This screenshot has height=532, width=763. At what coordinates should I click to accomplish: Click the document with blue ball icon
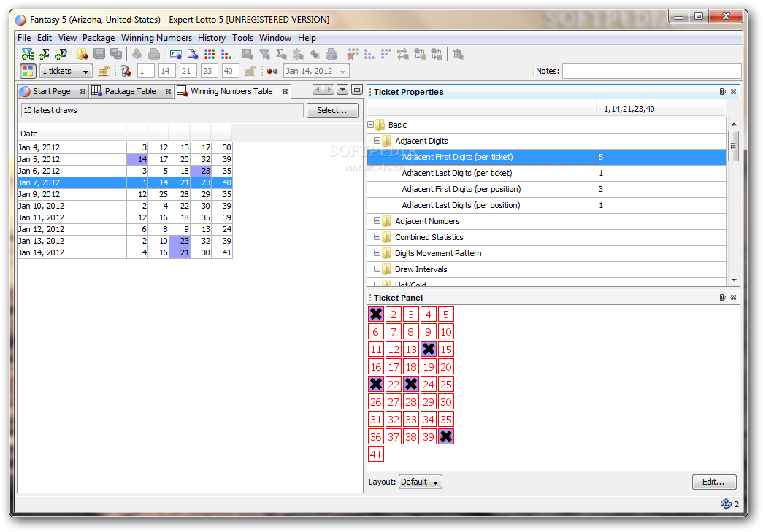click(x=193, y=54)
